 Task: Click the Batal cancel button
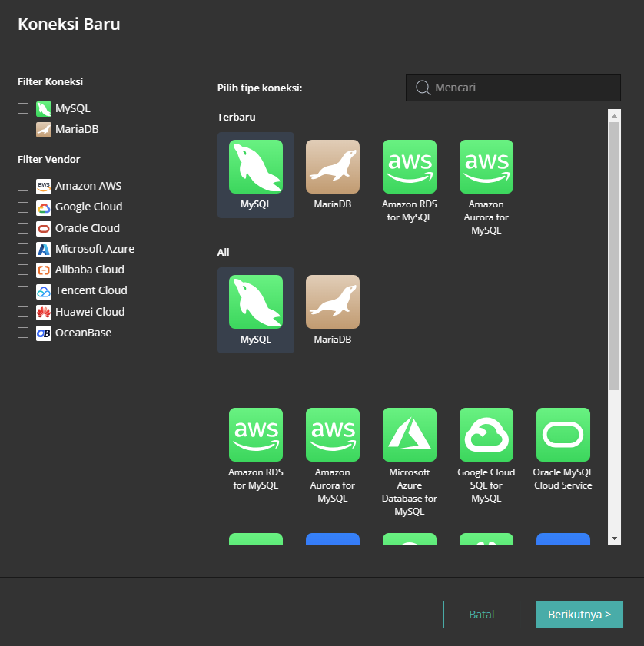[x=482, y=615]
